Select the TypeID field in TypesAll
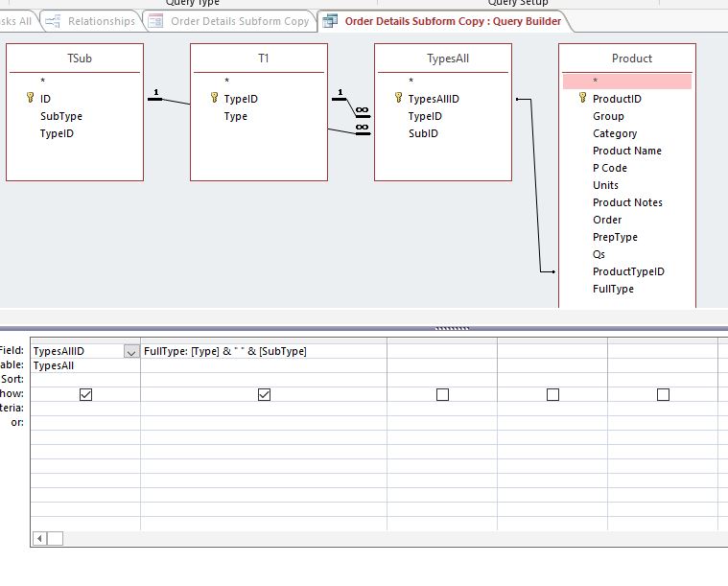 (425, 116)
